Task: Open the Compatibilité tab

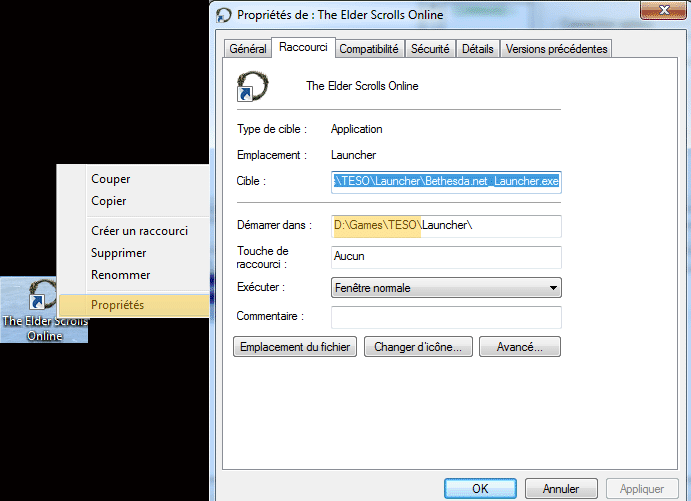Action: pyautogui.click(x=369, y=48)
